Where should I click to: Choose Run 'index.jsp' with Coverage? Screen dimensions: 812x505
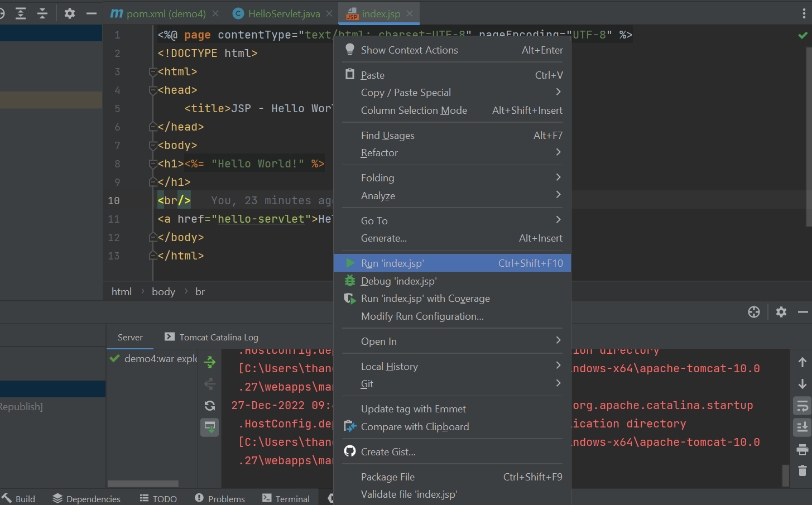pyautogui.click(x=452, y=299)
